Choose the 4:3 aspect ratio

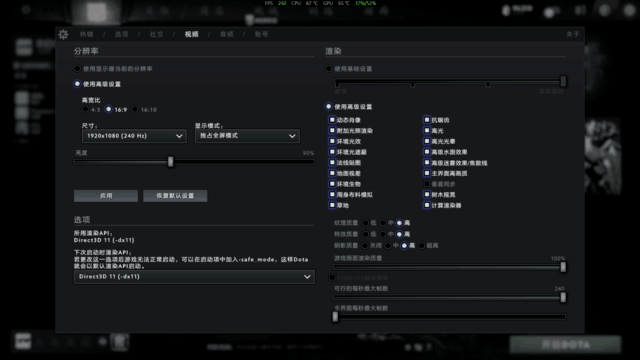pyautogui.click(x=85, y=109)
